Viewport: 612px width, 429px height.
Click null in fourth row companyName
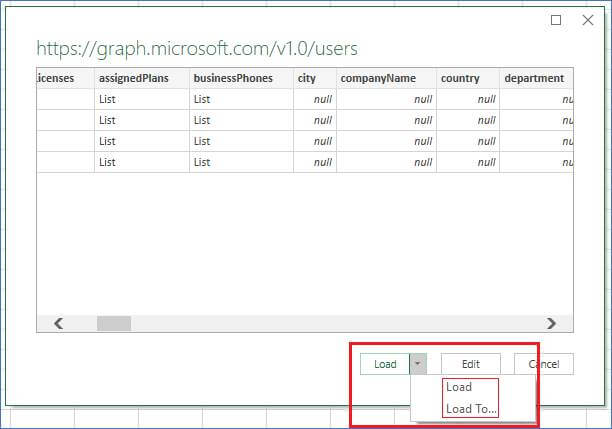pyautogui.click(x=423, y=162)
